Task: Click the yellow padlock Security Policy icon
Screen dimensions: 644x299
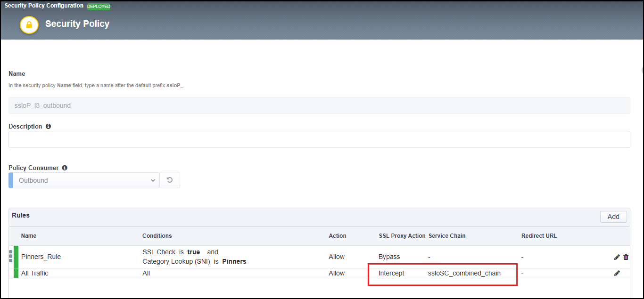Action: [29, 24]
